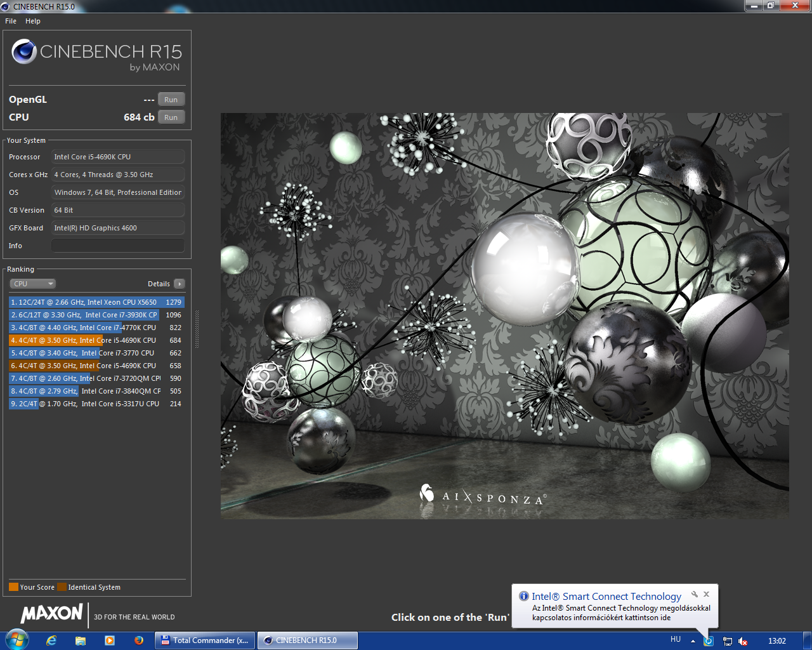
Task: Open Windows Media Player taskbar icon
Action: coord(110,640)
